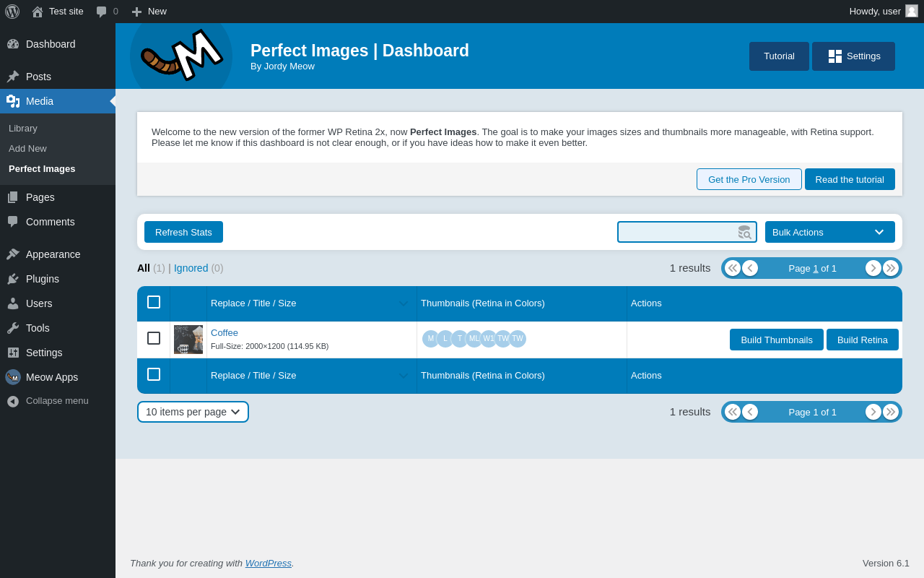This screenshot has width=924, height=578.
Task: Open Perfect Images Settings button
Action: [x=853, y=56]
